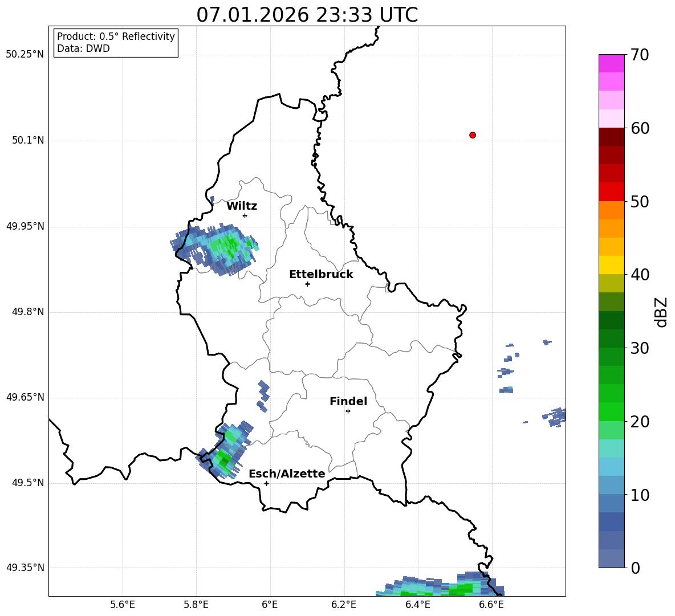
Task: Click the dark maroon colorbar band below 60
Action: tap(611, 137)
